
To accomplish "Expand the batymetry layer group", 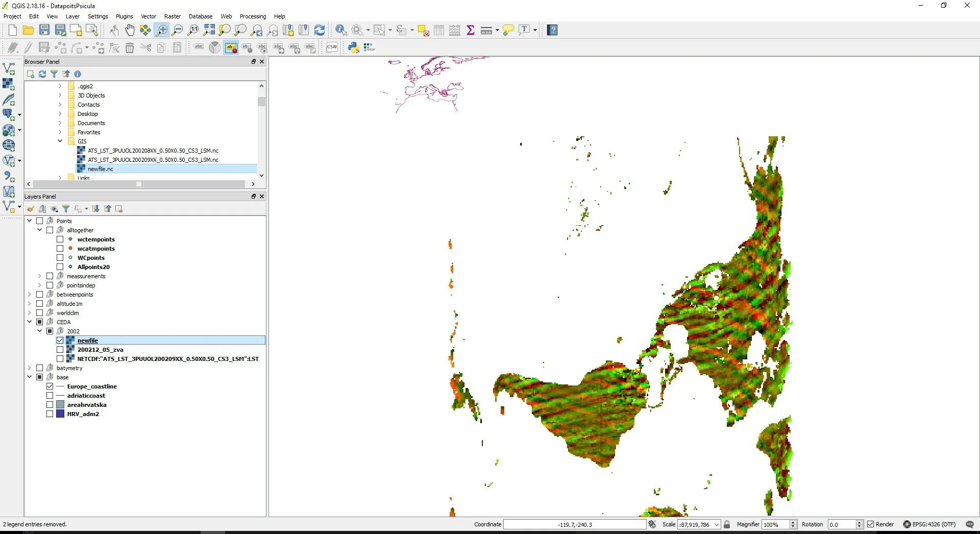I will pyautogui.click(x=30, y=368).
